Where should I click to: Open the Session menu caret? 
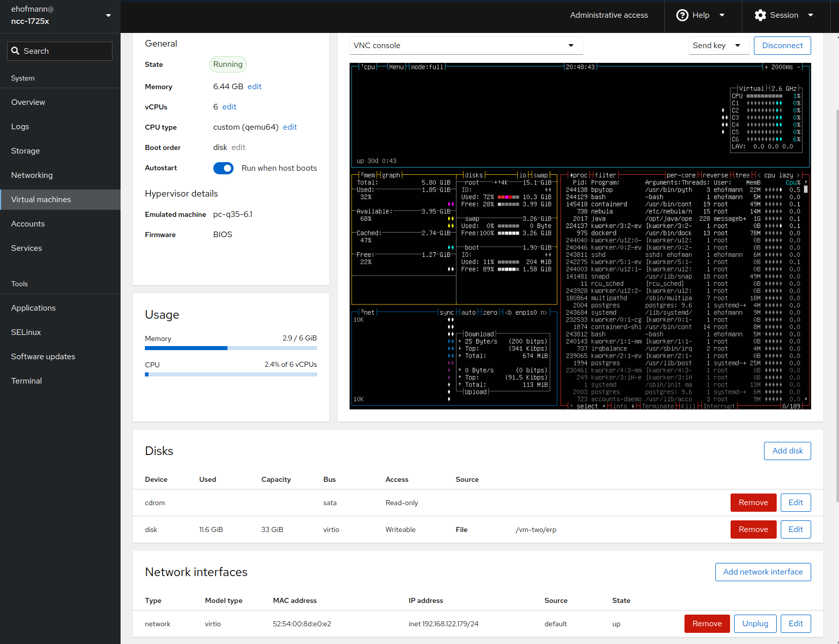click(811, 15)
